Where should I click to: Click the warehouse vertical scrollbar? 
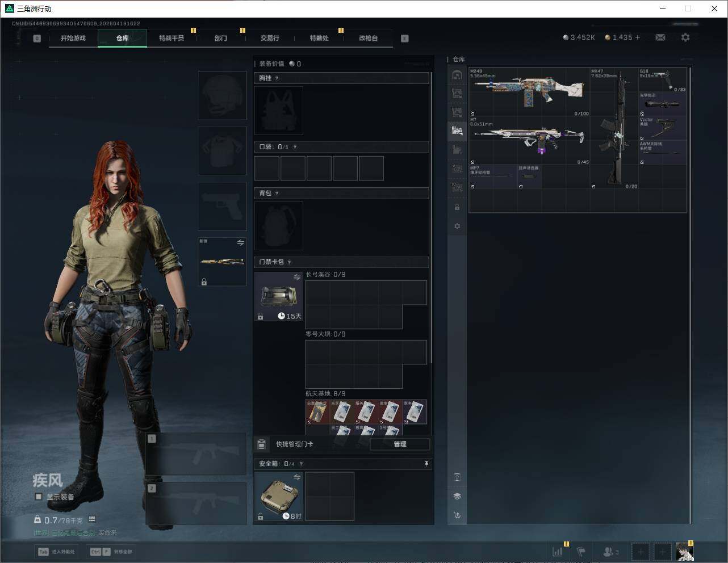point(690,295)
